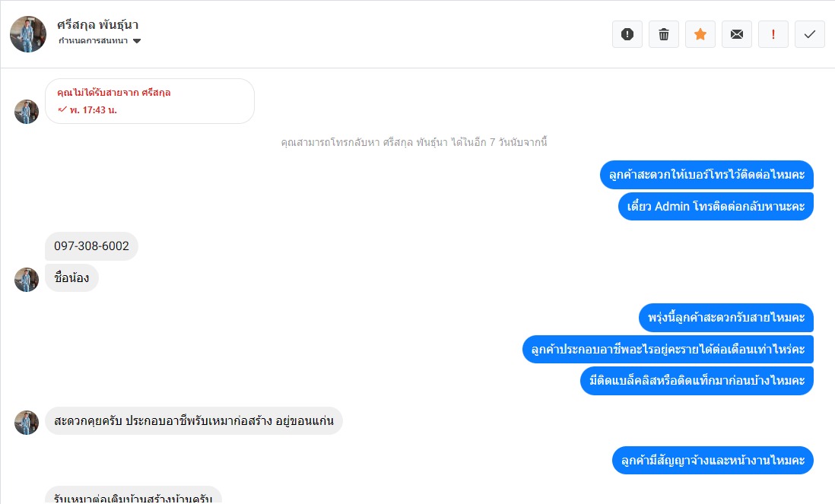Select the 'เดี๋ยว Admin โทรติดต่อกลับ' sent message

tap(716, 207)
